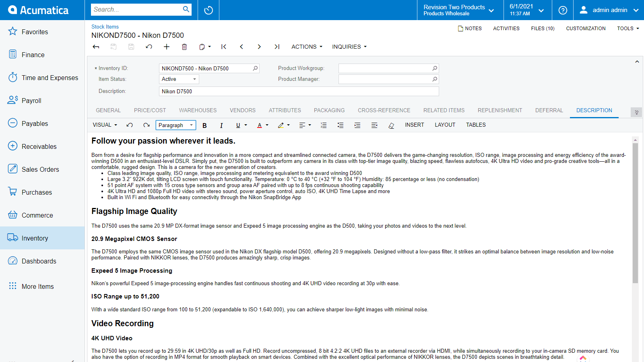The width and height of the screenshot is (644, 362).
Task: Open the NOTES panel
Action: pos(470,28)
